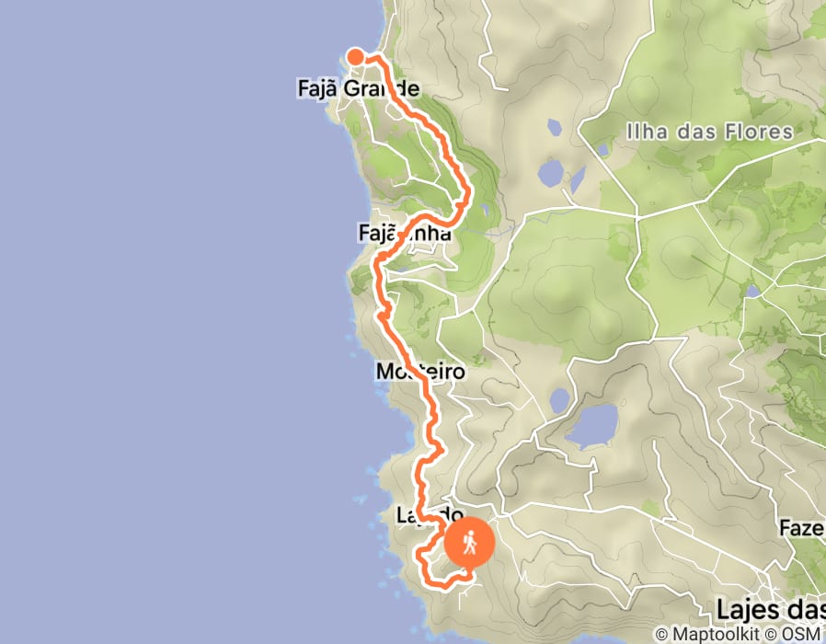Click the truncated Faze label at right

click(x=802, y=527)
